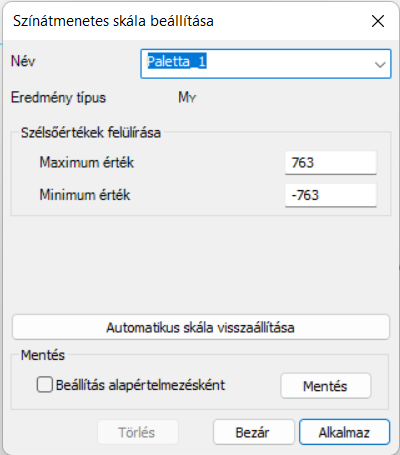Click the Eredmény típus label

click(58, 98)
